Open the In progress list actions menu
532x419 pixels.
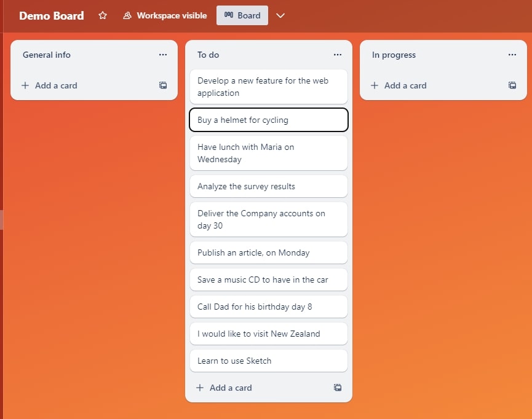(512, 55)
